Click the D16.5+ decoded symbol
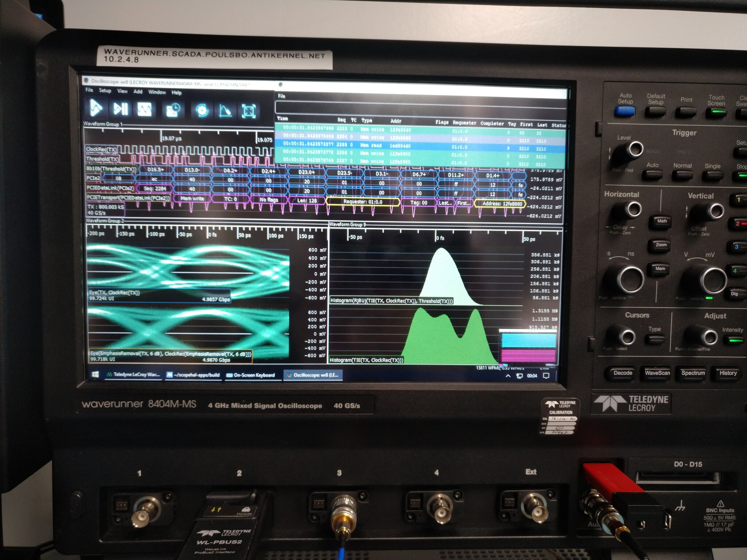This screenshot has height=560, width=747. click(x=155, y=170)
